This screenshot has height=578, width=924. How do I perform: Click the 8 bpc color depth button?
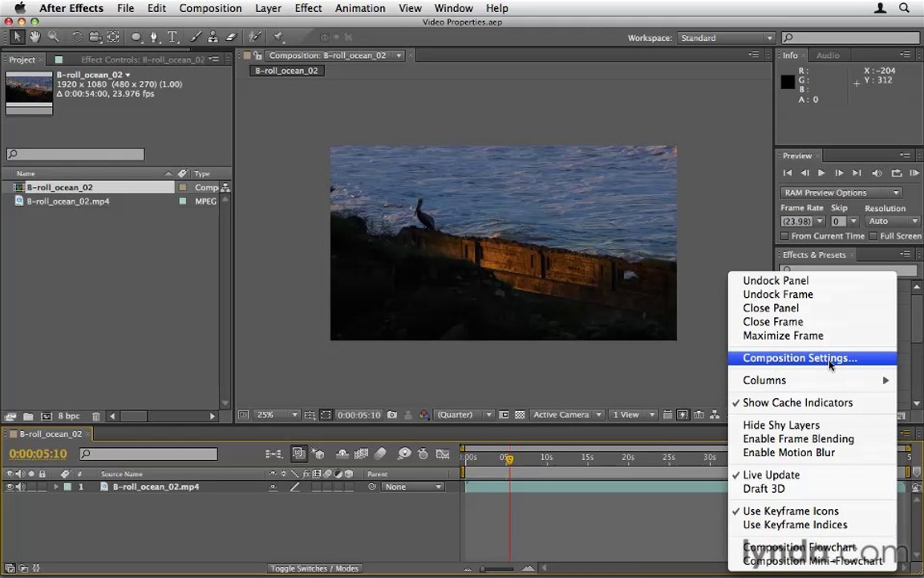69,416
